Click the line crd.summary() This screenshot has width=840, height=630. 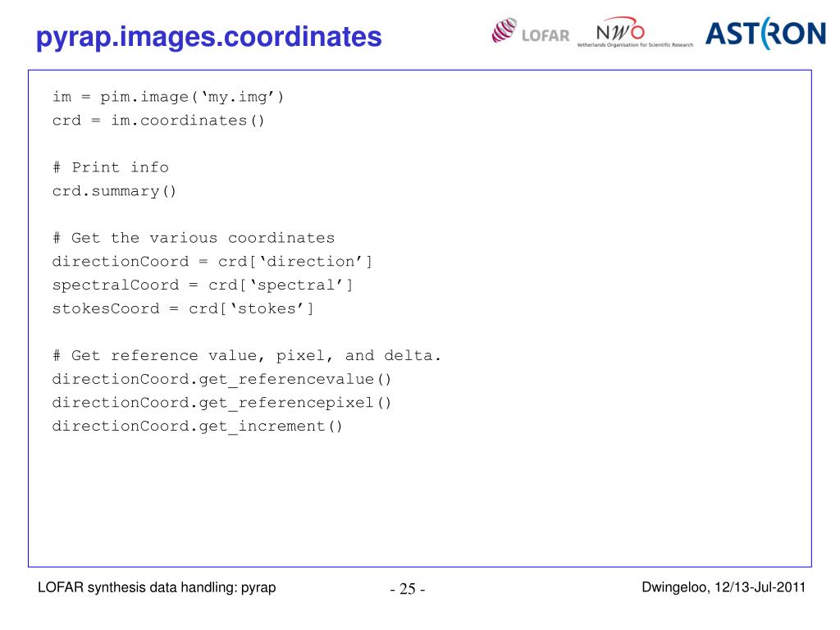pos(114,191)
